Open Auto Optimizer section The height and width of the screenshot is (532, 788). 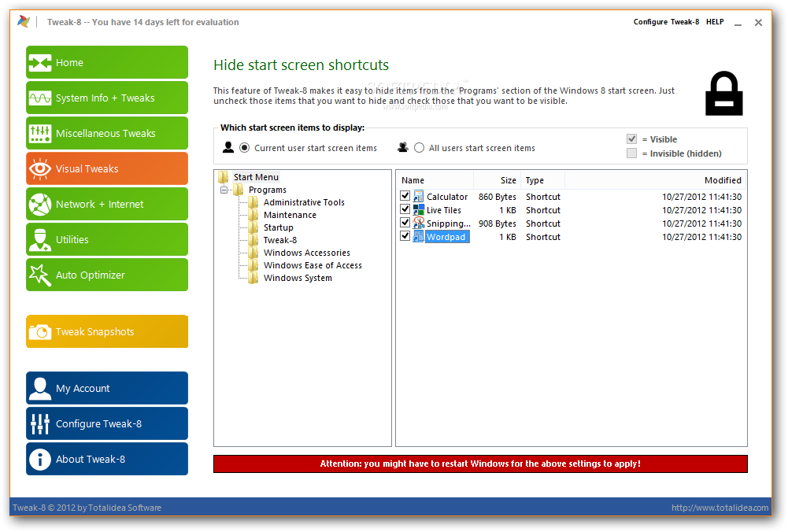[x=107, y=275]
